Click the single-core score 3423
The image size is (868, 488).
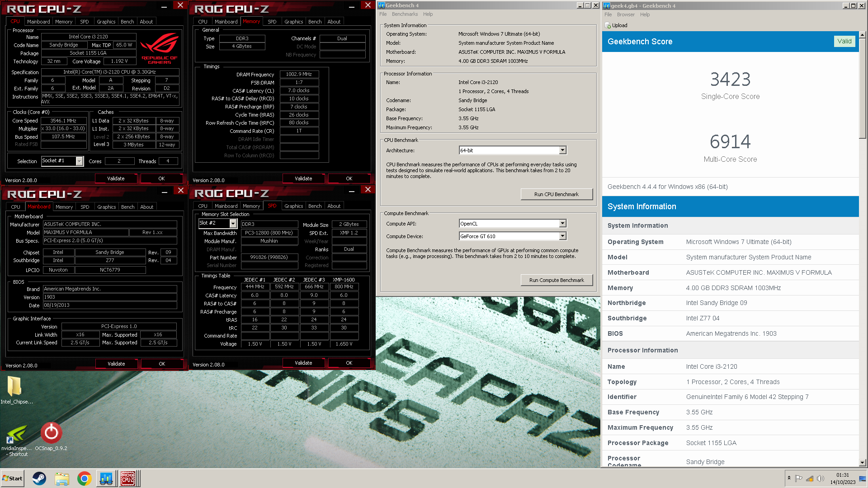pos(730,80)
